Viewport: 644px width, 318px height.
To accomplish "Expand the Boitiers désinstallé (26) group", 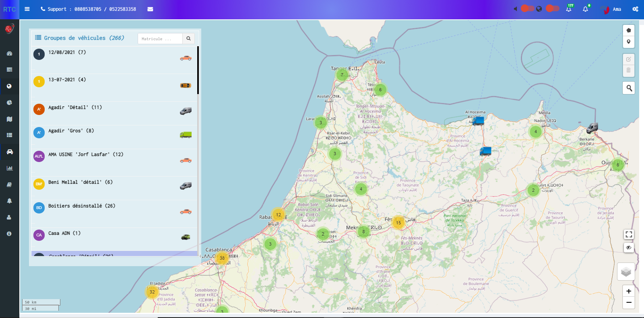I will (x=114, y=213).
